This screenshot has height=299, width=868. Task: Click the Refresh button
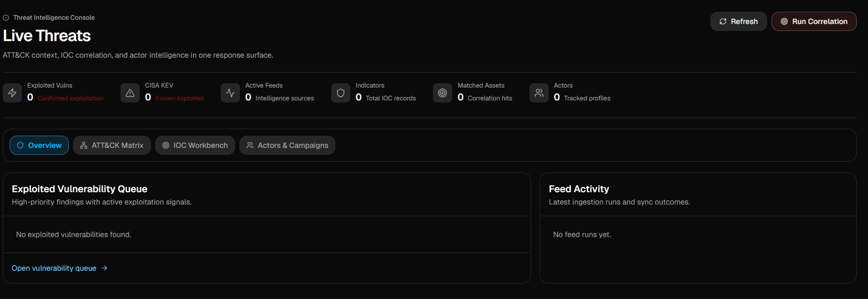[738, 21]
